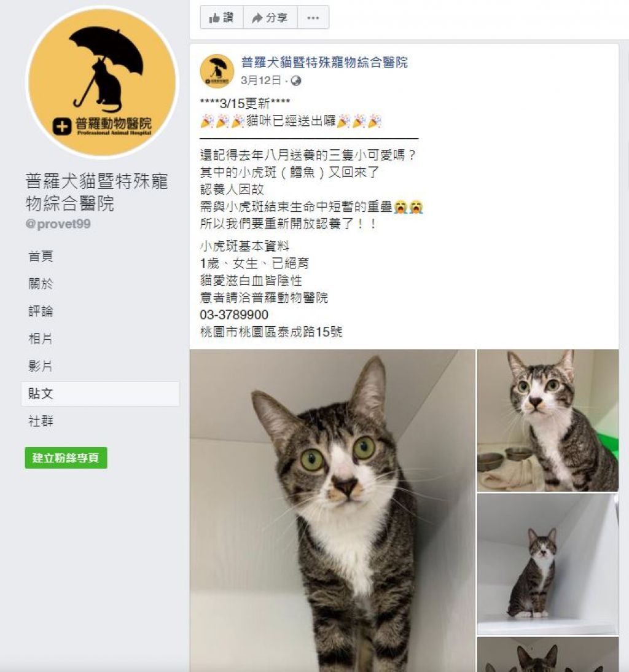The image size is (629, 672).
Task: Open the 關於 sidebar section
Action: 41,284
